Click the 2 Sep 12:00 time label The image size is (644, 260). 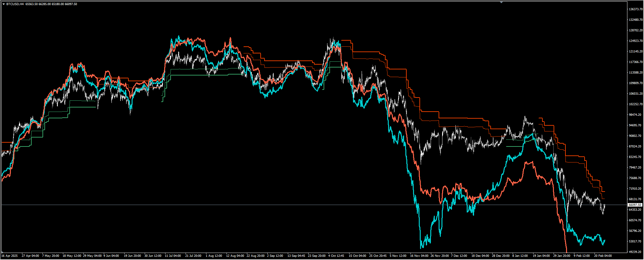click(275, 256)
